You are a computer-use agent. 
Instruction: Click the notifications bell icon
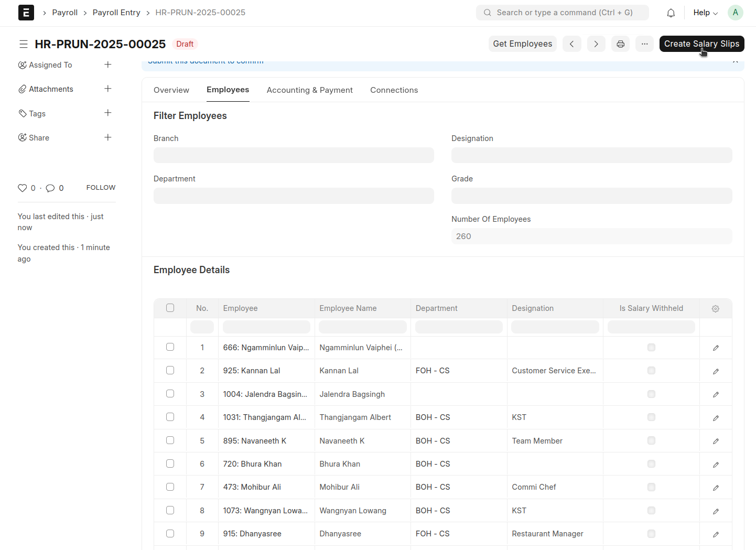[671, 13]
